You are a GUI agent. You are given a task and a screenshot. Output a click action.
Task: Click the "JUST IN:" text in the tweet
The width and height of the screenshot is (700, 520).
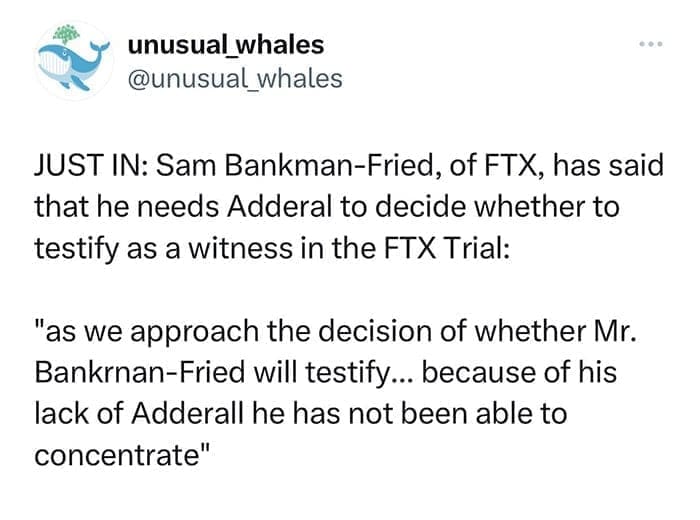tap(88, 165)
